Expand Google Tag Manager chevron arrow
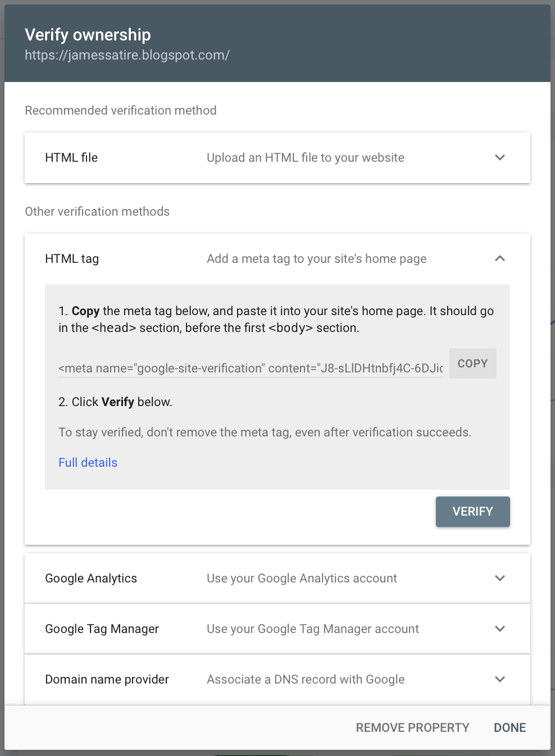Screen dimensions: 555x756 point(499,629)
